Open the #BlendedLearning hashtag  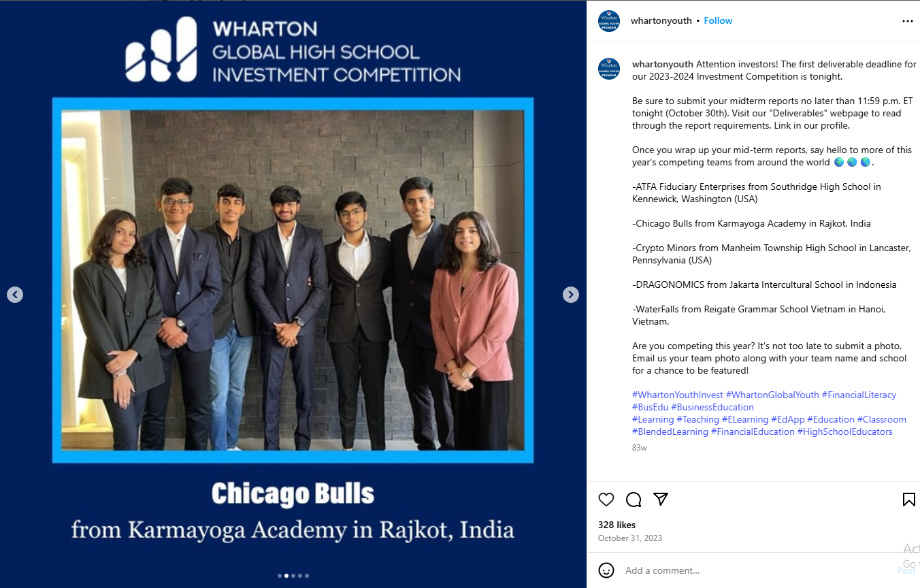click(x=670, y=431)
